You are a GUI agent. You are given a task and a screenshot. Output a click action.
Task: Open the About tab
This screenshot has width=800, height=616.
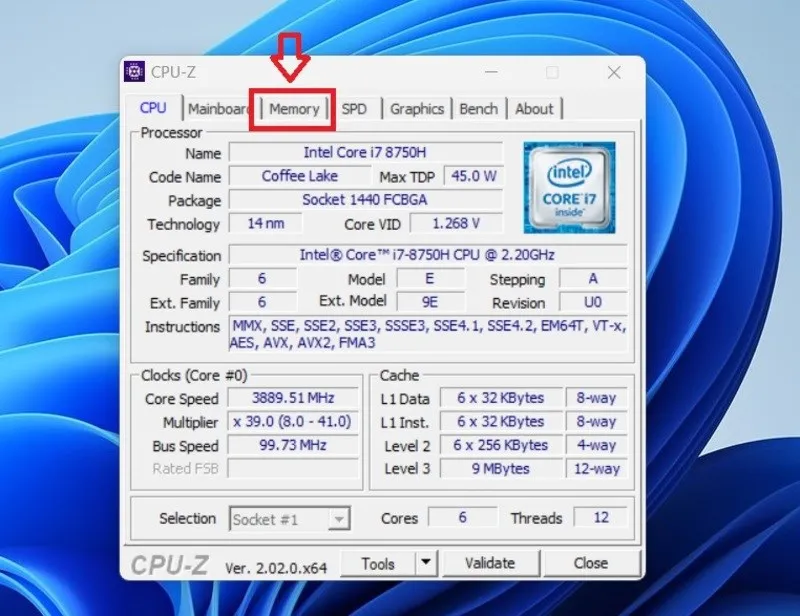click(535, 108)
